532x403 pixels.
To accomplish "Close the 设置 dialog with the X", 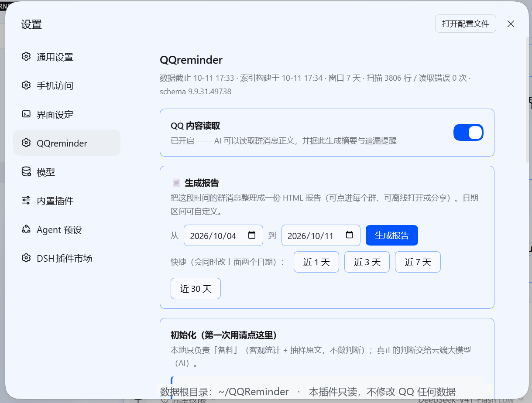I will pos(511,24).
